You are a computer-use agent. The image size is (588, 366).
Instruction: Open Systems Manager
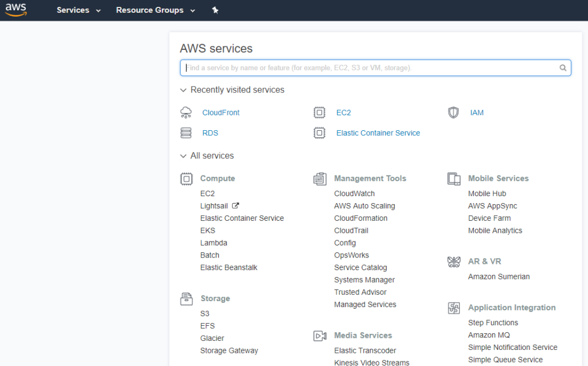[x=365, y=280]
